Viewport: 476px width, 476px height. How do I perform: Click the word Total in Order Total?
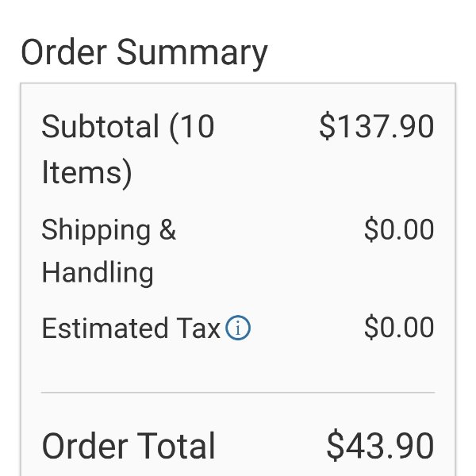coord(176,446)
